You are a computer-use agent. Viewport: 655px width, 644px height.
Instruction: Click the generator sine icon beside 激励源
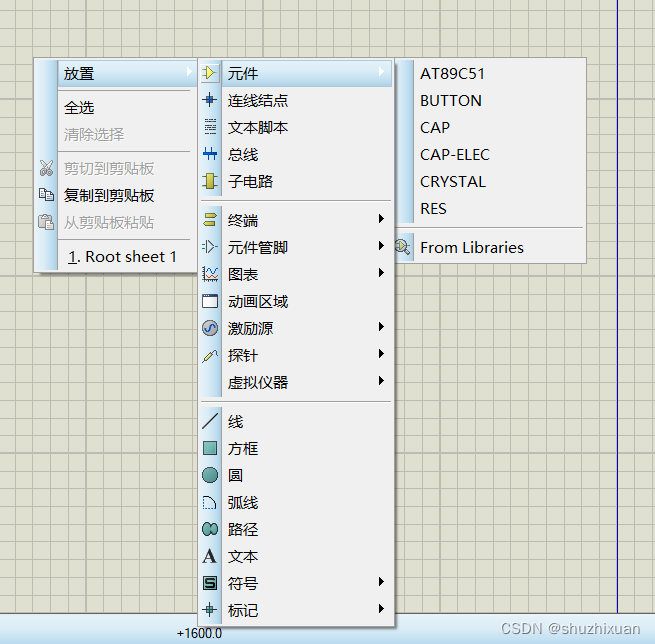(210, 328)
